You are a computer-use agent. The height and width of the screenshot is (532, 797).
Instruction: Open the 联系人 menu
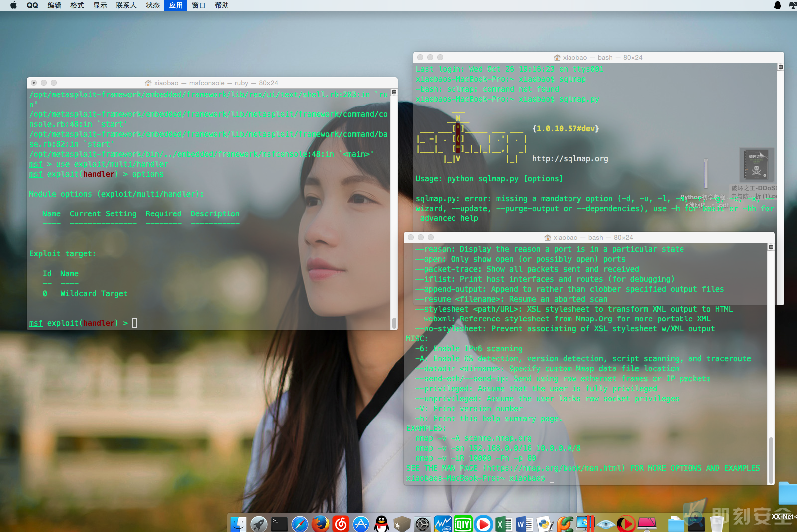pos(126,5)
